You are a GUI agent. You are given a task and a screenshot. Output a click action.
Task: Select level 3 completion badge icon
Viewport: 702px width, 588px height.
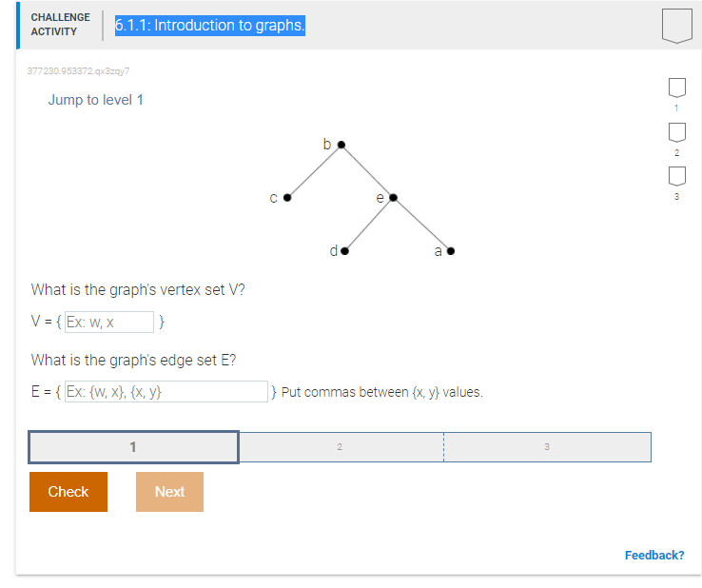point(677,176)
